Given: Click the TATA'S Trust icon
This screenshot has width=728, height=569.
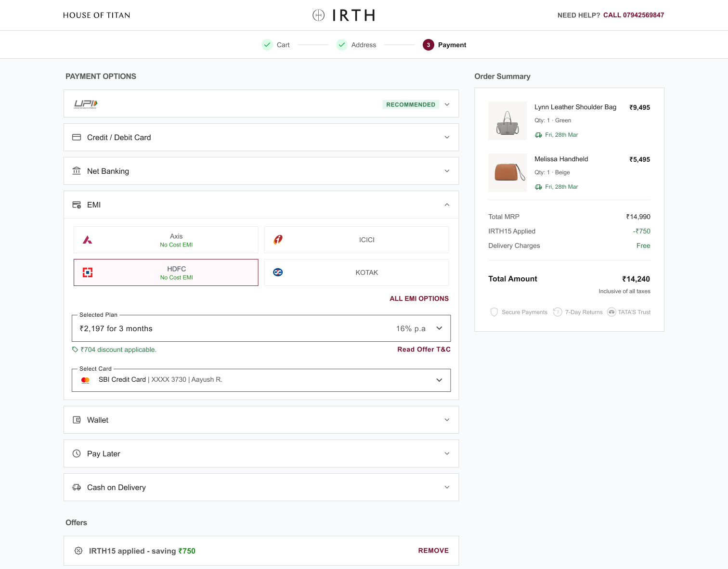Looking at the screenshot, I should [611, 312].
